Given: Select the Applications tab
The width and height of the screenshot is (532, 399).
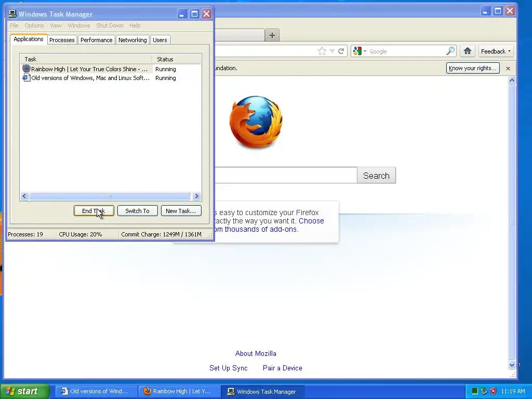Looking at the screenshot, I should [29, 39].
